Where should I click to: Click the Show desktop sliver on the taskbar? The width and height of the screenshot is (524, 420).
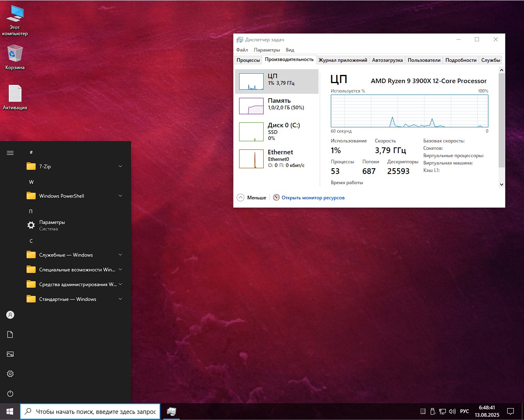pos(523,411)
